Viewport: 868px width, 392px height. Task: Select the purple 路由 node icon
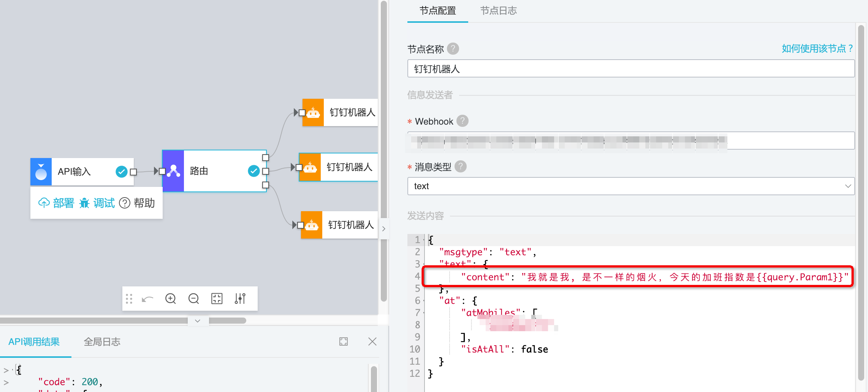click(173, 171)
